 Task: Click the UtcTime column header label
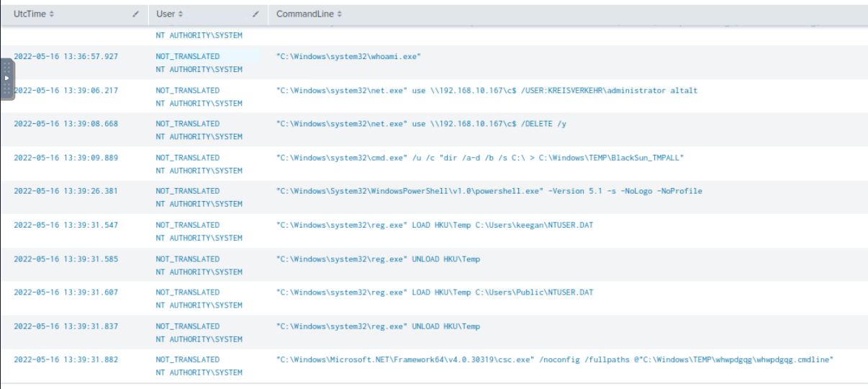pyautogui.click(x=30, y=14)
